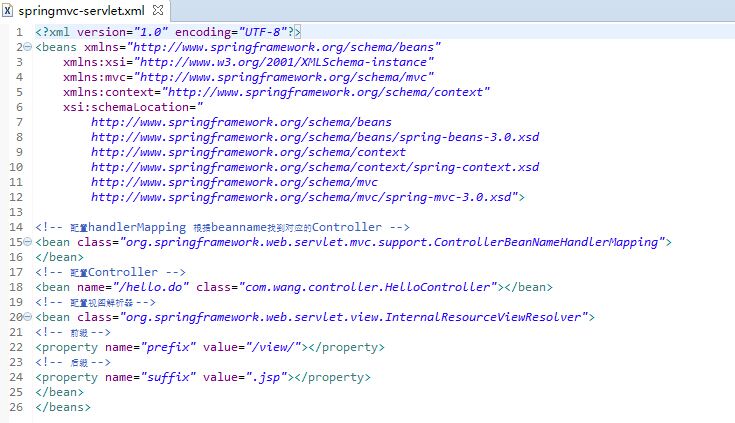Click the closing </bean> tag on line 25
The height and width of the screenshot is (423, 735).
coord(60,392)
